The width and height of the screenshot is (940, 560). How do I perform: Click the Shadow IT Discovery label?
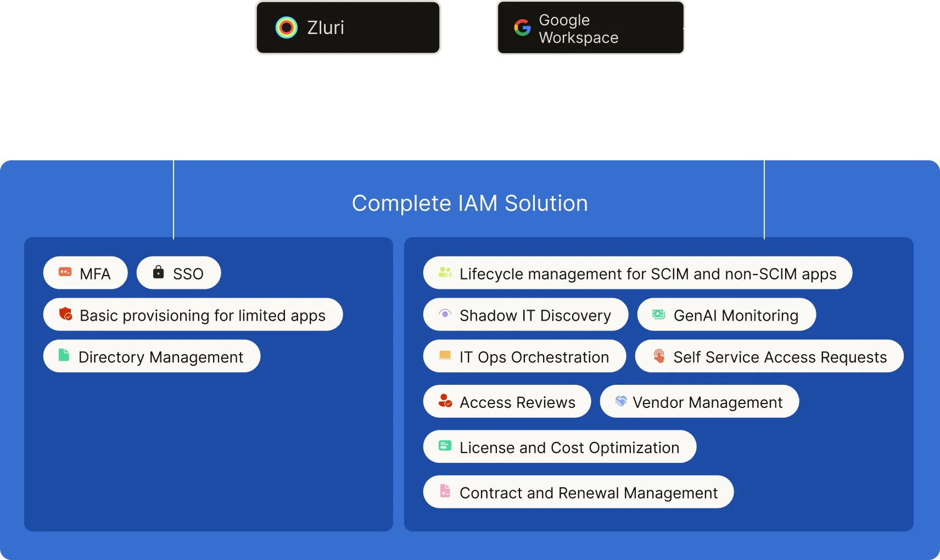point(535,316)
